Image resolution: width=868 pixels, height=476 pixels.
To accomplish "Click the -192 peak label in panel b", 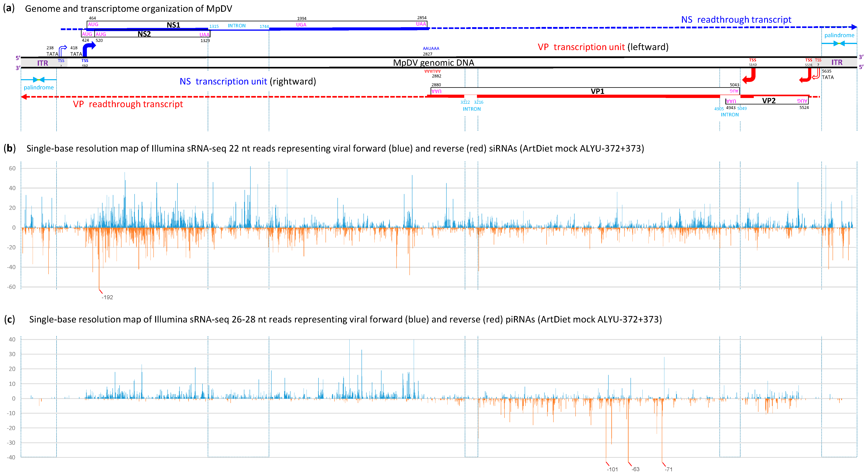I will [107, 297].
